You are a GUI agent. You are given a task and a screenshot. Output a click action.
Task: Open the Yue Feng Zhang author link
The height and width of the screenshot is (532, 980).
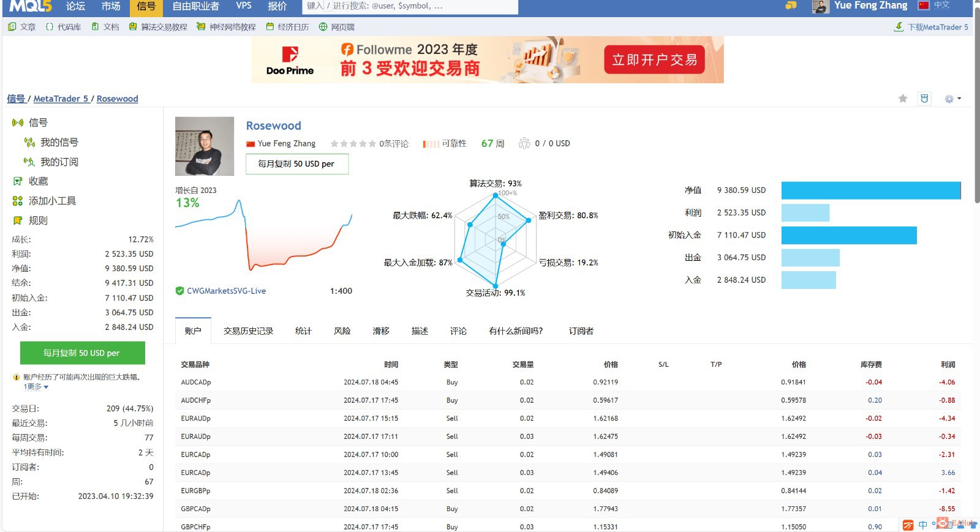[286, 143]
